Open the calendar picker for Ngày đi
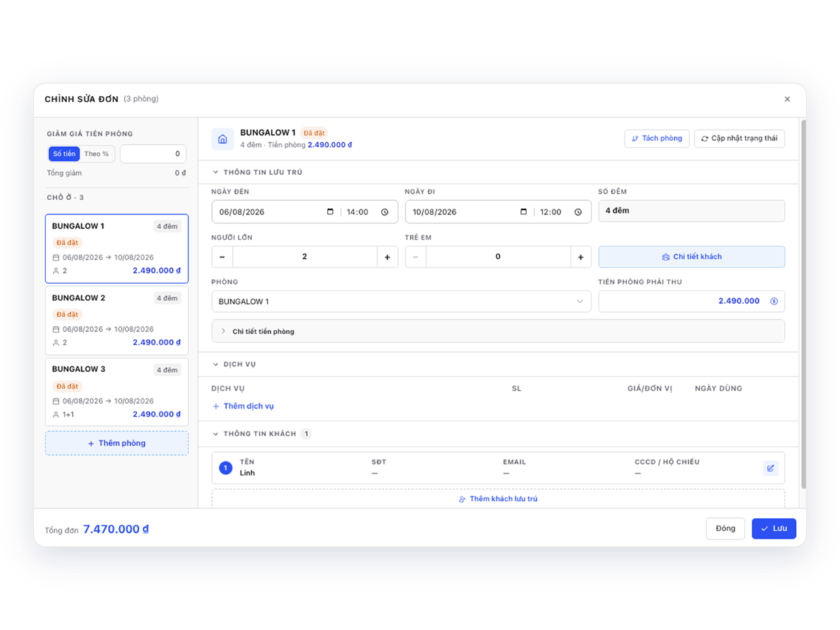The image size is (840, 630). coord(524,212)
